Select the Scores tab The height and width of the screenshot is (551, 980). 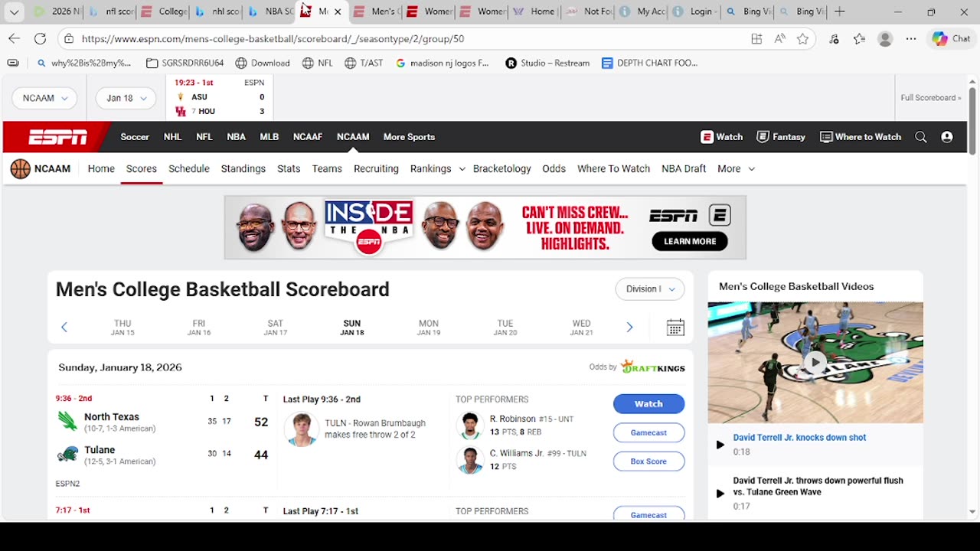coord(142,169)
